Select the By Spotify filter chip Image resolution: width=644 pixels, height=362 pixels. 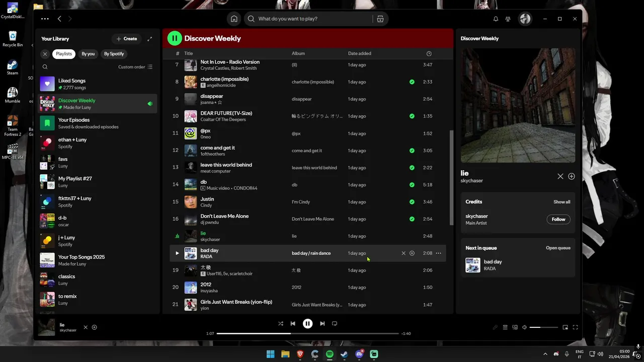click(114, 54)
